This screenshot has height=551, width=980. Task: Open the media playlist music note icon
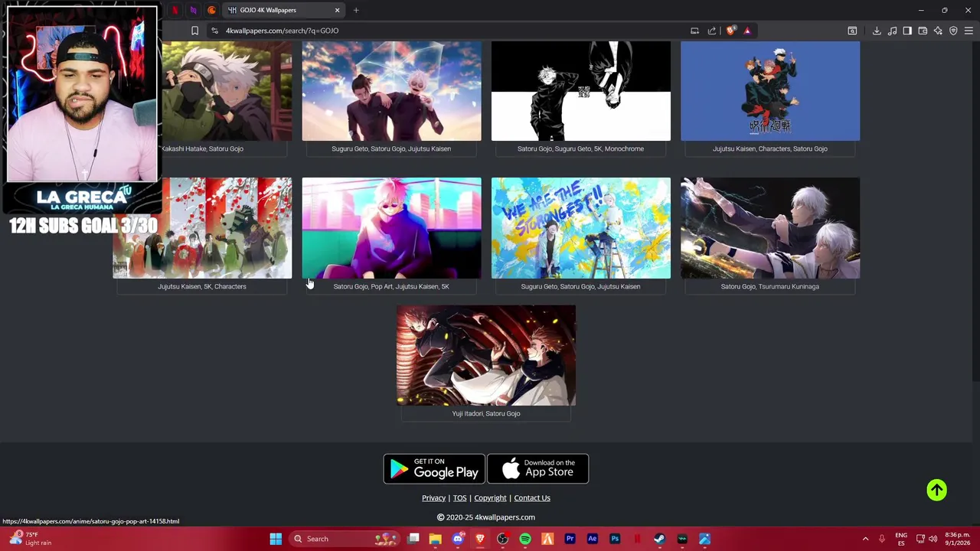pos(892,31)
